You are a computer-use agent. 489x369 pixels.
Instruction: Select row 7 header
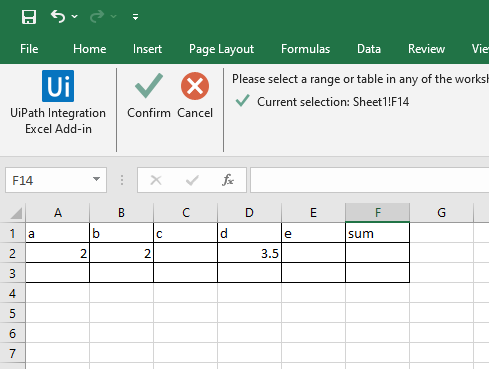[x=12, y=353]
